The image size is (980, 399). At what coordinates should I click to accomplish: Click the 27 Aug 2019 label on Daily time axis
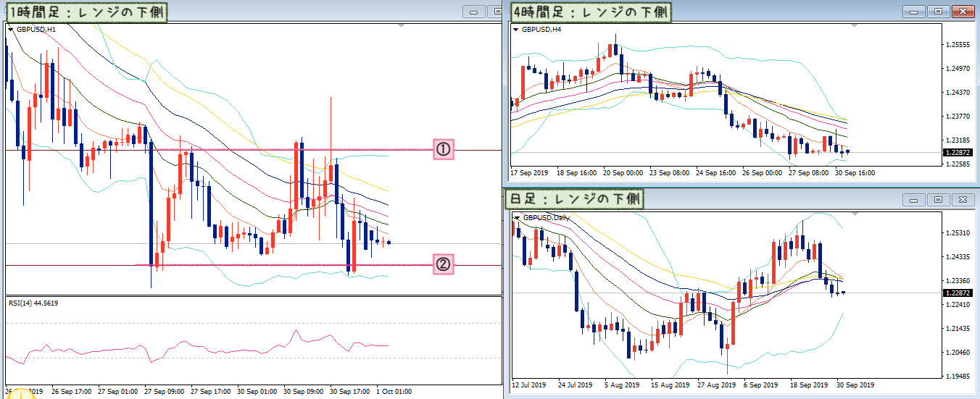pos(715,385)
